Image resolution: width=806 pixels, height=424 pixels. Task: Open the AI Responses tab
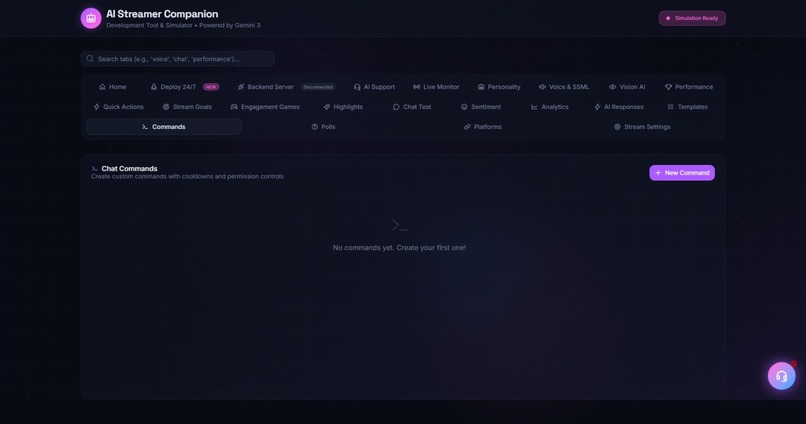619,107
